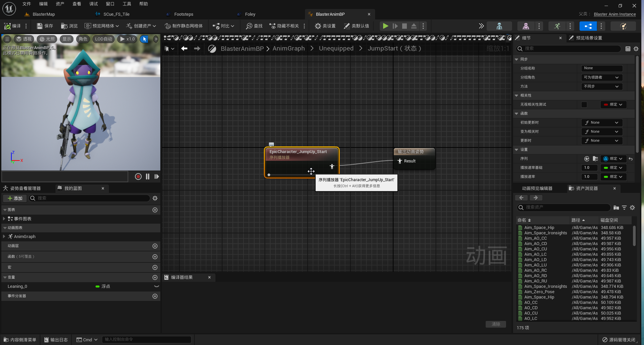Click 清除 clear button in compiler results

click(496, 324)
